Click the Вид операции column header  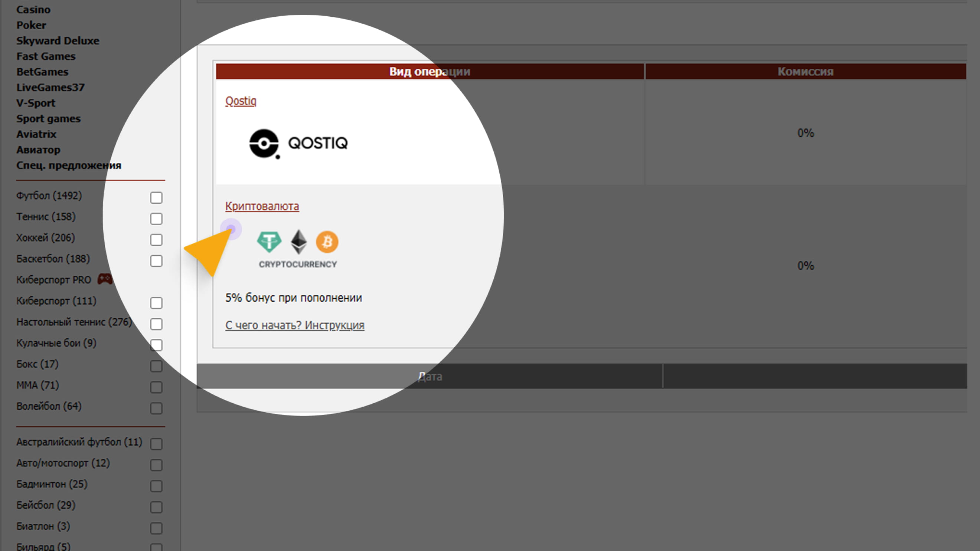[429, 72]
